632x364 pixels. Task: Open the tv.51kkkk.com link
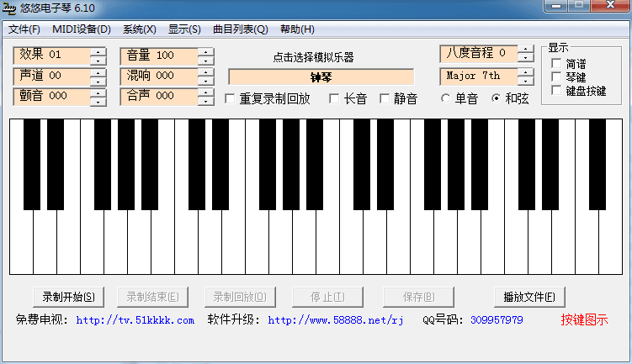coord(135,320)
